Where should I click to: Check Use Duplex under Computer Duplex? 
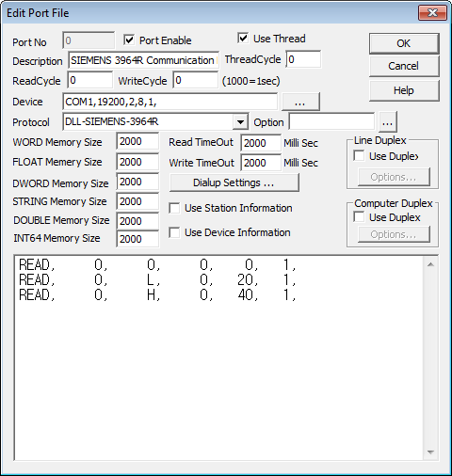point(359,217)
